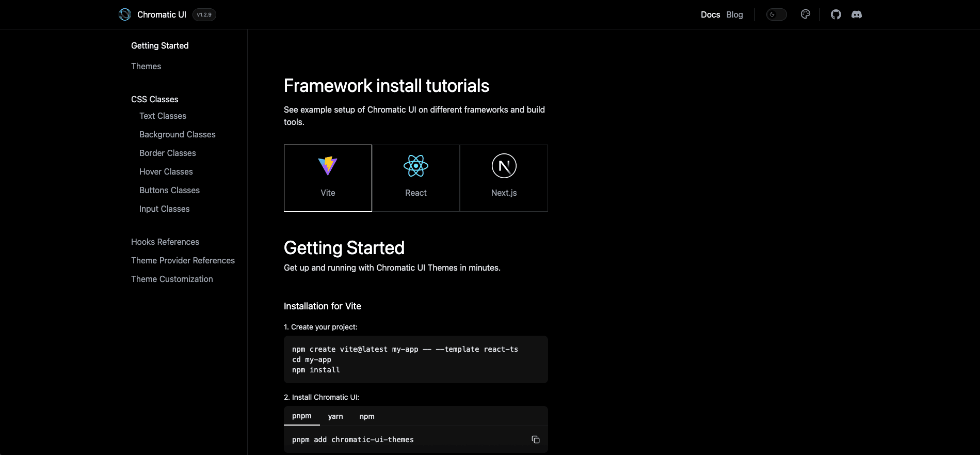
Task: Open Getting Started in sidebar
Action: 160,45
